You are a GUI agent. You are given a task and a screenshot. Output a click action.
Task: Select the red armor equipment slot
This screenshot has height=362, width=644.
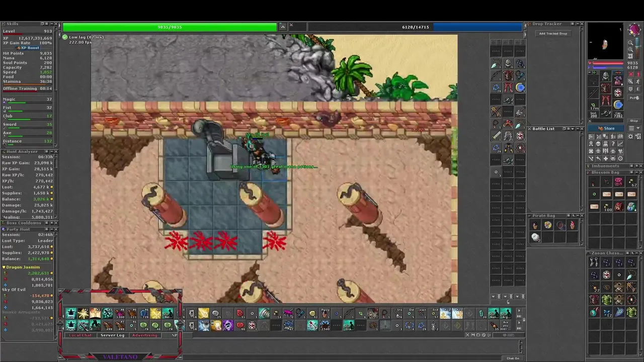[x=606, y=87]
